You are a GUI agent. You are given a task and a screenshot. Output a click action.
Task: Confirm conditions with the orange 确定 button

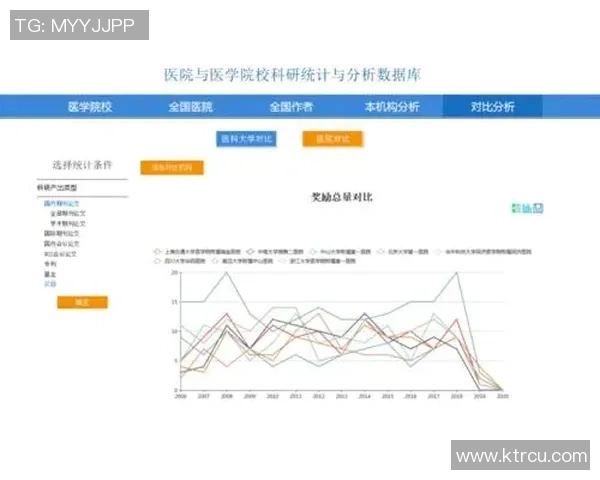click(82, 302)
